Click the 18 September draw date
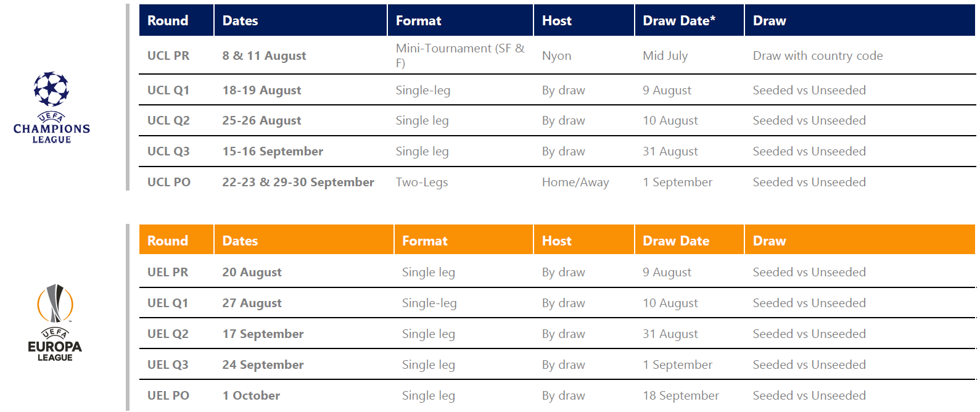980x412 pixels. point(681,395)
